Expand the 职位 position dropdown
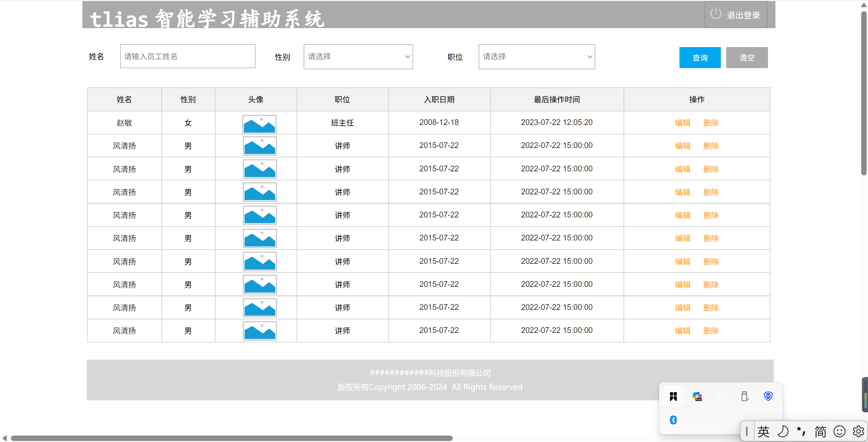The image size is (868, 442). [536, 57]
